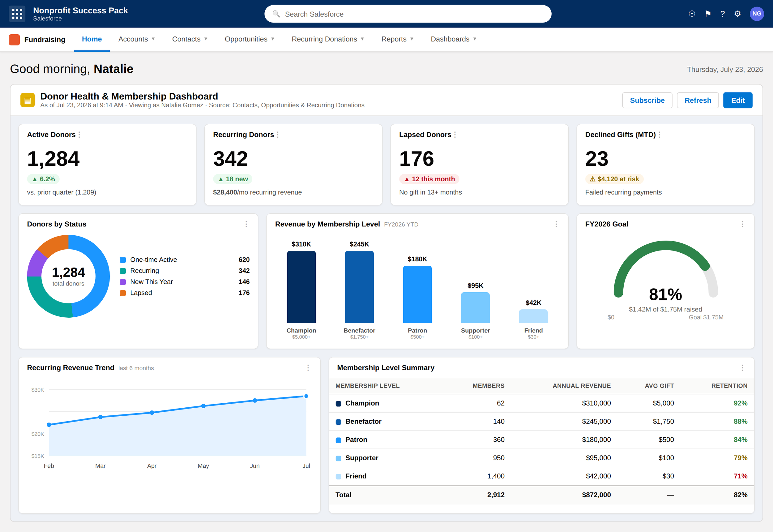Sort by MEMBERS column header
The height and width of the screenshot is (532, 773).
(x=488, y=386)
